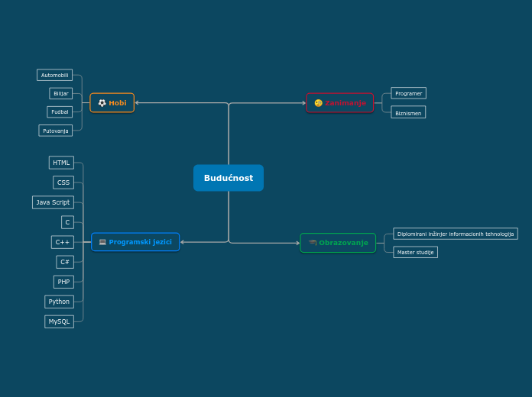The width and height of the screenshot is (532, 397).
Task: Select the Fudbal leaf node
Action: [60, 112]
